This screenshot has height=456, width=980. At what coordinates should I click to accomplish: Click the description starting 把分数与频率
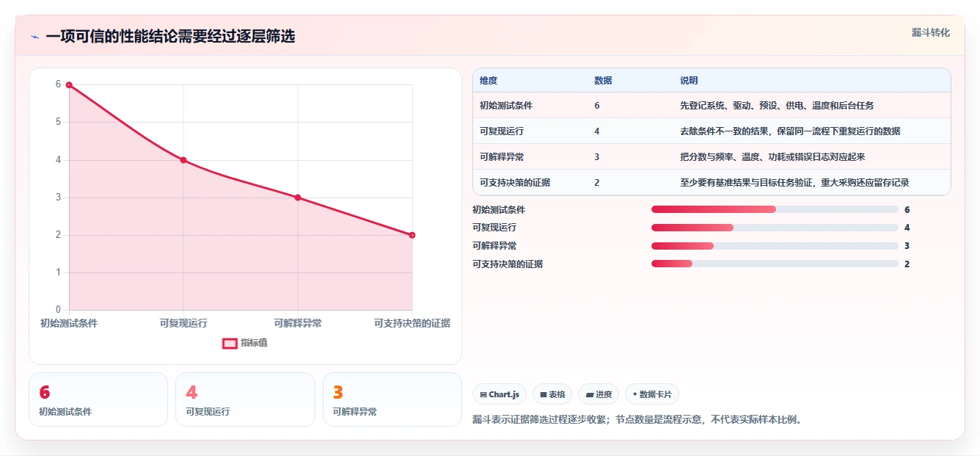[772, 157]
